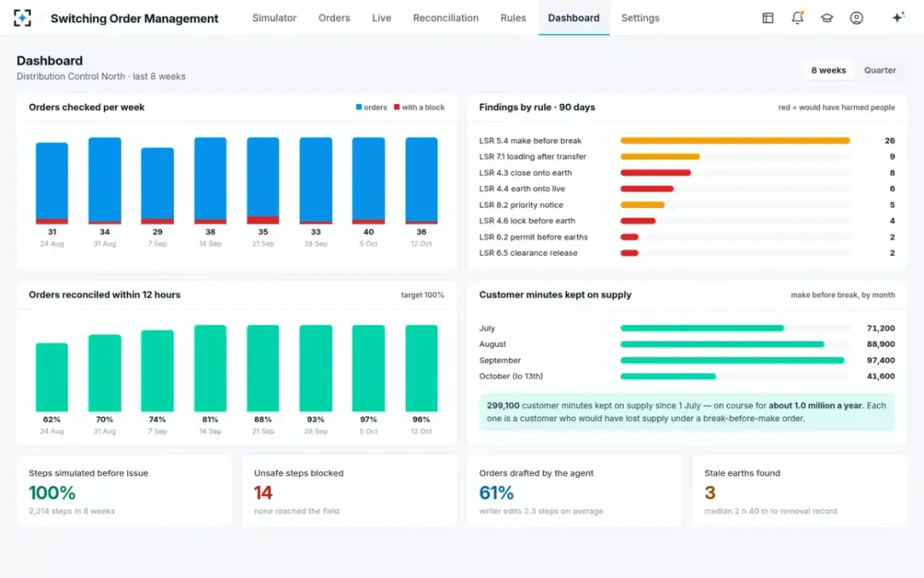Click the LSR 4.6 lock before earth label
This screenshot has height=578, width=924.
pos(527,221)
